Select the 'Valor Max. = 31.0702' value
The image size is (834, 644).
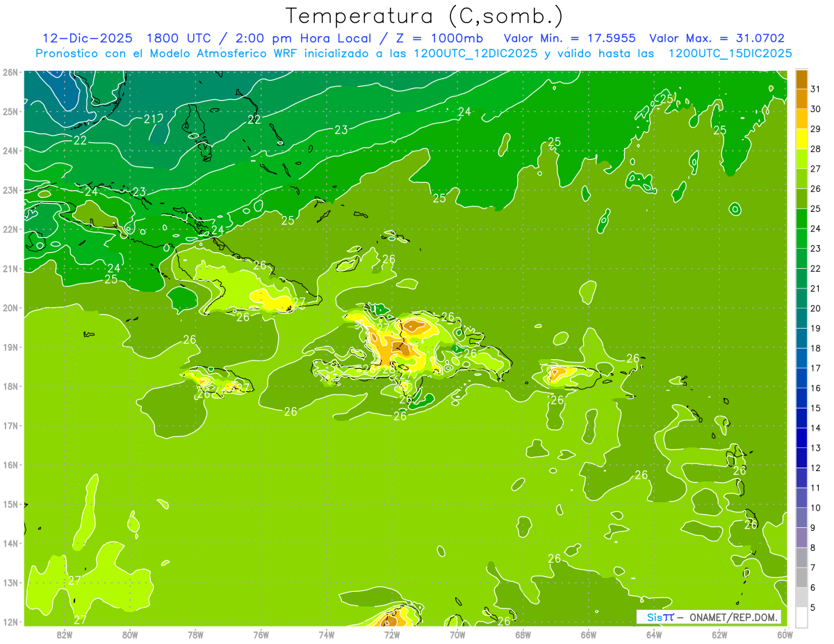717,38
